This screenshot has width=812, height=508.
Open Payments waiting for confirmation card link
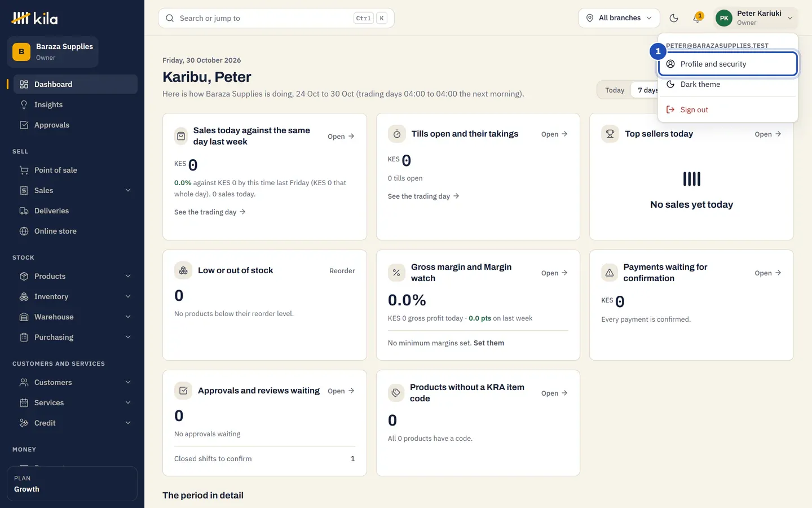768,273
